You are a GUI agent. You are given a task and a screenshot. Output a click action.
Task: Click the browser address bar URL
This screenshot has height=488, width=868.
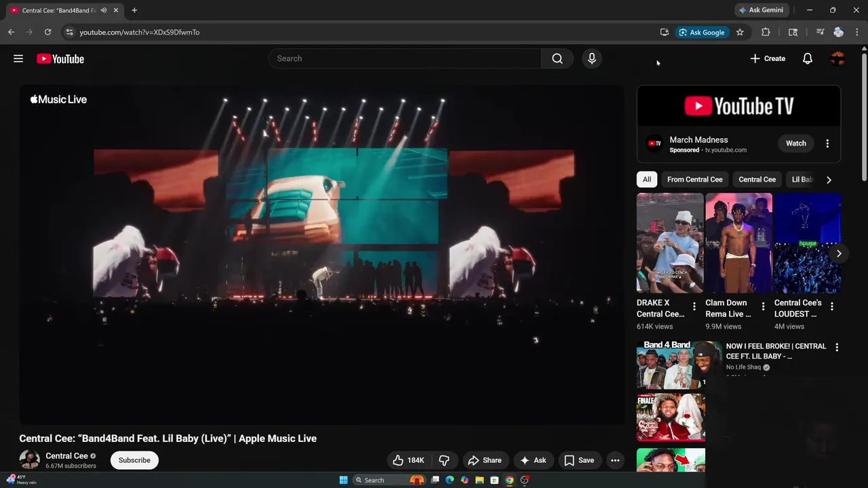click(x=139, y=32)
